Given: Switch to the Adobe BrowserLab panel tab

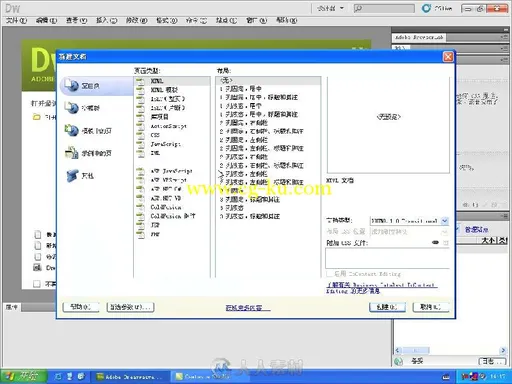Looking at the screenshot, I should coord(419,37).
